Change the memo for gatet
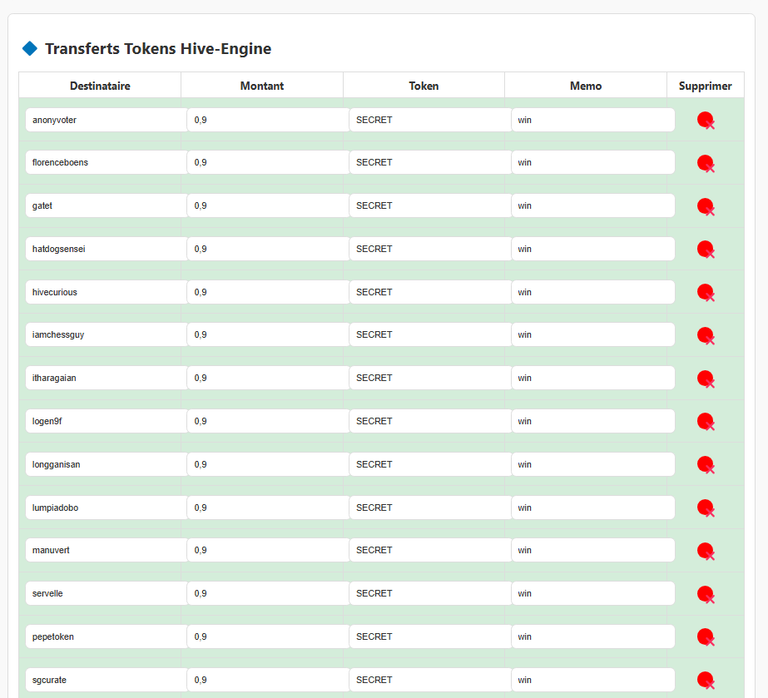Screen dimensions: 768x698 coord(593,206)
